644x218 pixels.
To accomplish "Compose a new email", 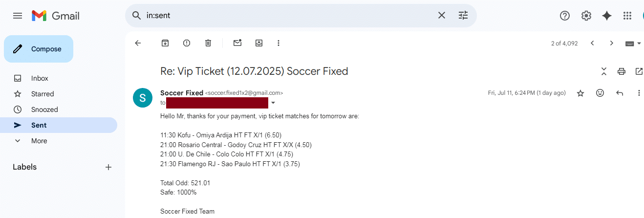I will 39,49.
